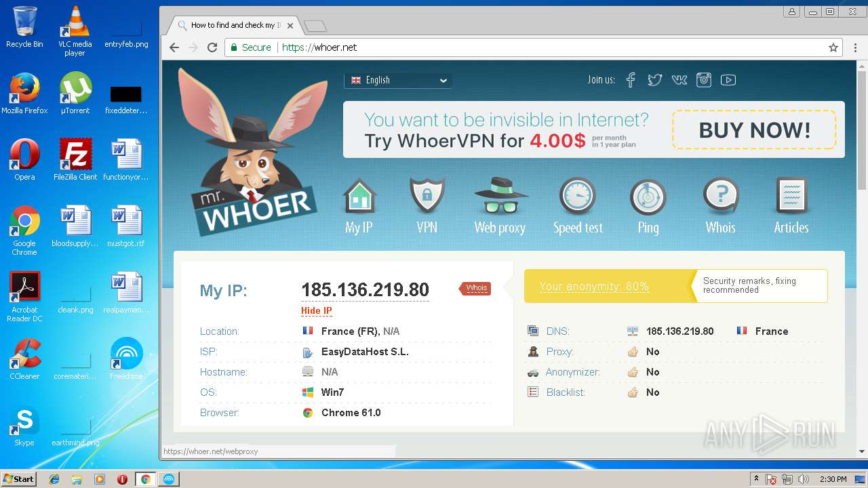Launch Skype desktop shortcut
The image size is (868, 488).
point(24,426)
